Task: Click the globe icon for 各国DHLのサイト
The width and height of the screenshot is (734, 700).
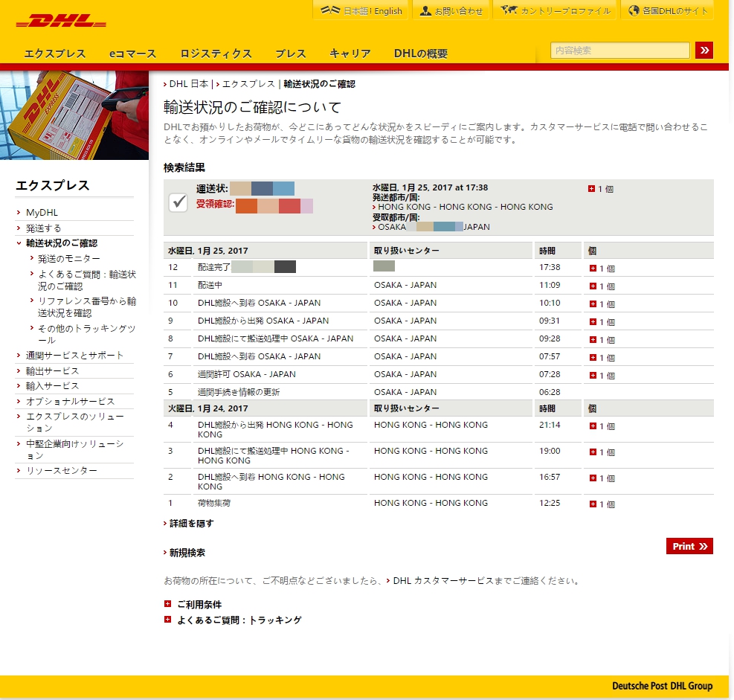Action: (x=634, y=10)
